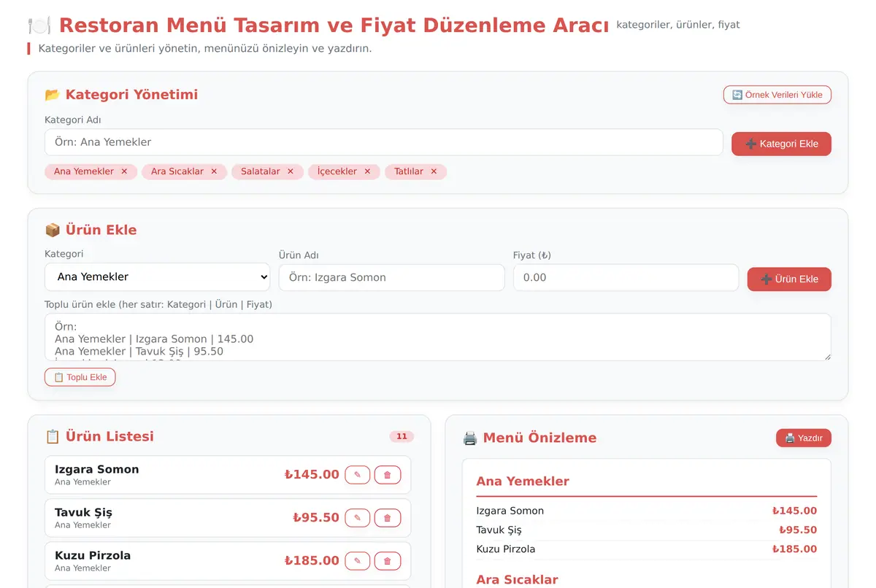Edit the Kuzu Pirzola product
This screenshot has height=588, width=876.
[x=357, y=561]
